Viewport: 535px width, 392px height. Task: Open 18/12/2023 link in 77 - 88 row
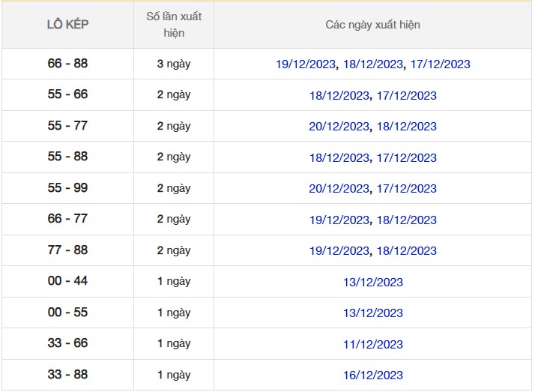(x=406, y=251)
